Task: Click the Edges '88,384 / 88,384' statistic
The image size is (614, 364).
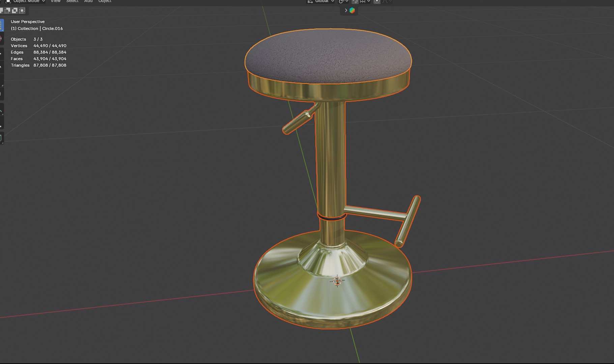Action: (x=50, y=52)
